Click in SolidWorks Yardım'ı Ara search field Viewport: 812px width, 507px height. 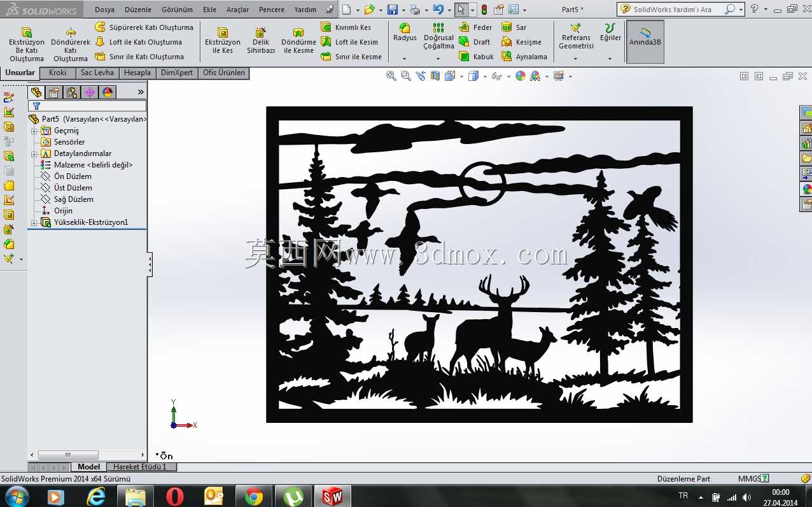tap(678, 10)
